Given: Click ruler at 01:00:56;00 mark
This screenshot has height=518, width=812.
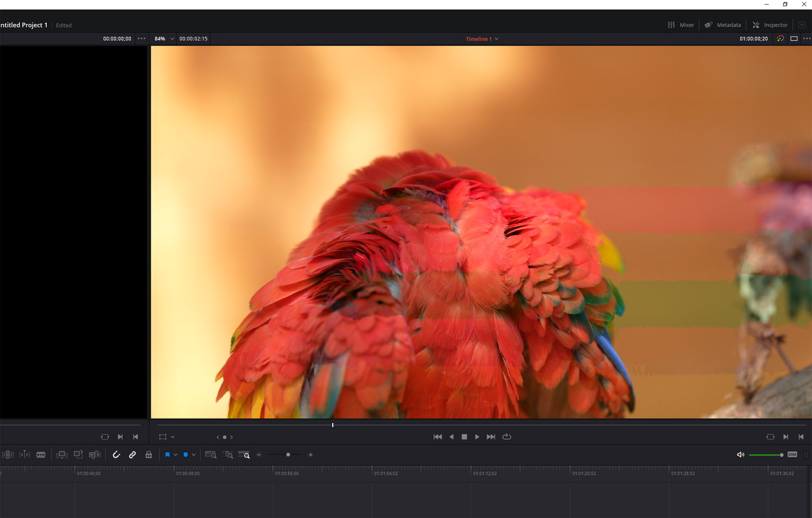Looking at the screenshot, I should [x=286, y=473].
